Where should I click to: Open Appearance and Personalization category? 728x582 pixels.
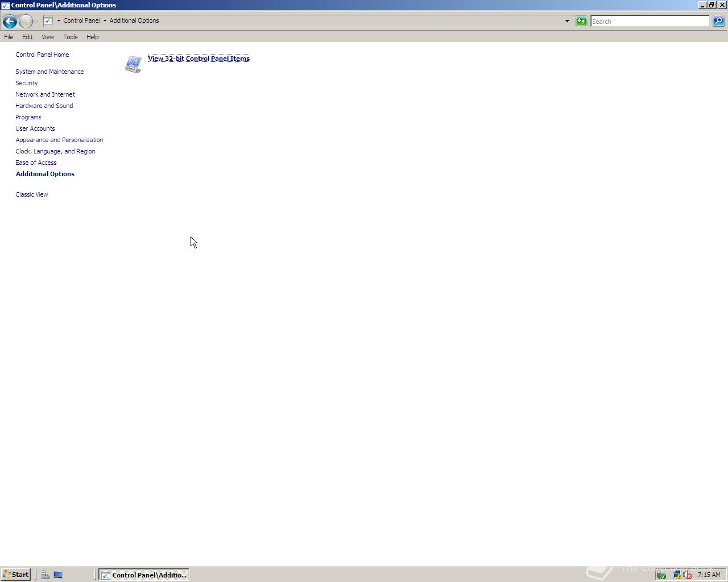tap(59, 140)
